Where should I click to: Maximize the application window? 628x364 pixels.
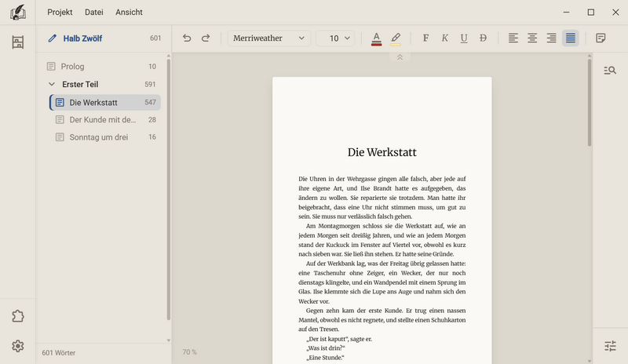tap(591, 13)
